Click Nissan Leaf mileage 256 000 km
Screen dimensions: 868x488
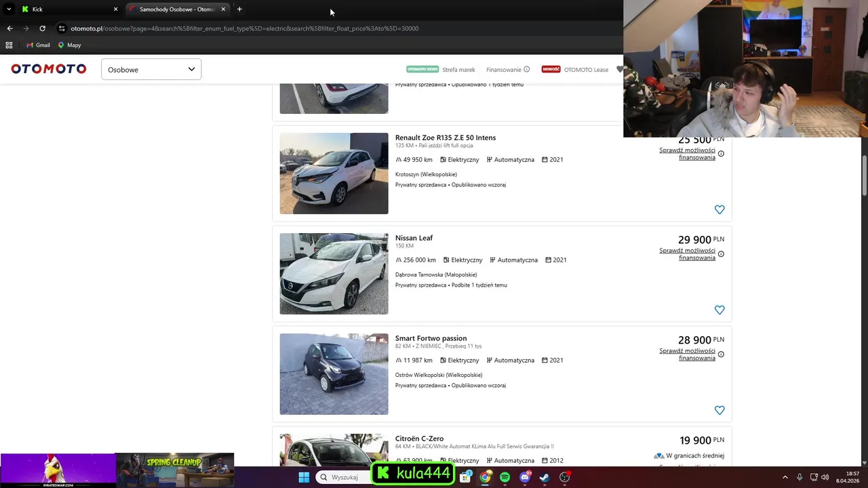point(416,260)
